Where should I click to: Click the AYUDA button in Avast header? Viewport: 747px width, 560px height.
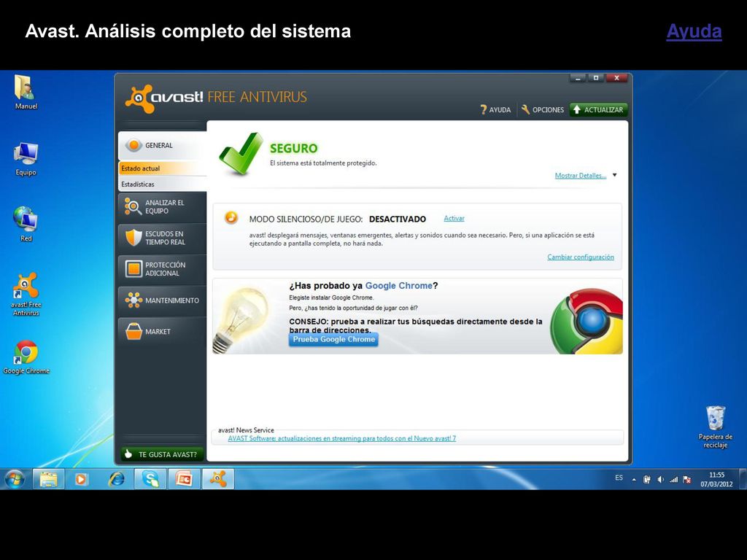(495, 110)
